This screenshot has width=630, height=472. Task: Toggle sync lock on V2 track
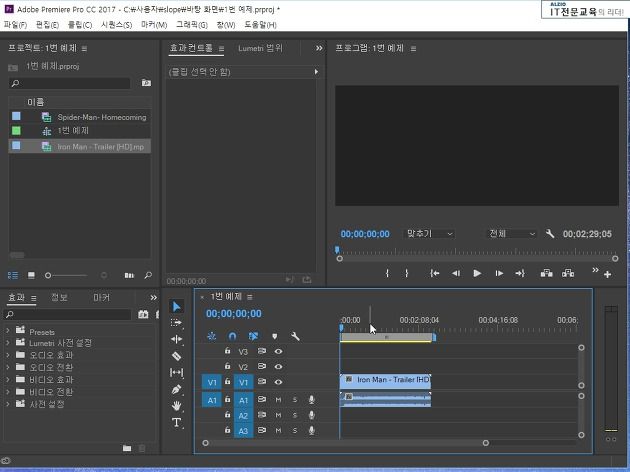click(x=262, y=366)
